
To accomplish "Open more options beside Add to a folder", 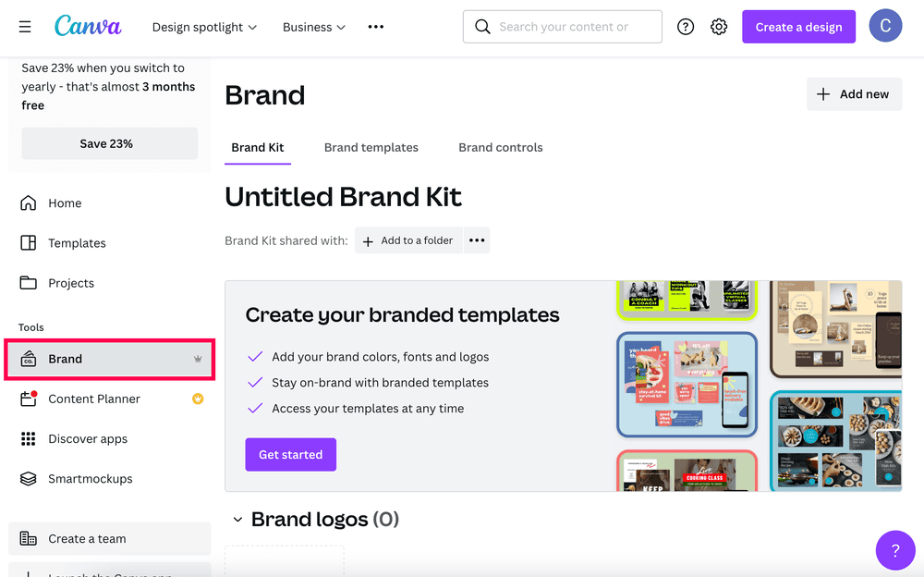I will point(477,240).
